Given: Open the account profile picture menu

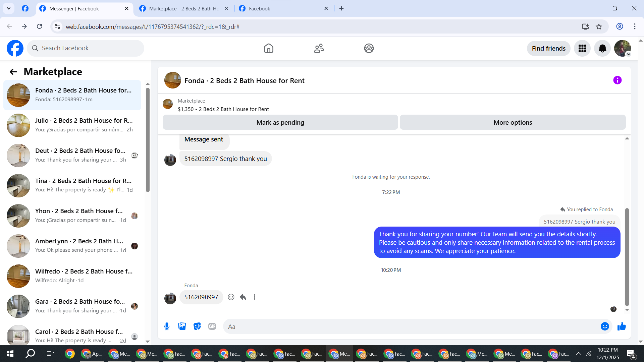Looking at the screenshot, I should coord(623,48).
